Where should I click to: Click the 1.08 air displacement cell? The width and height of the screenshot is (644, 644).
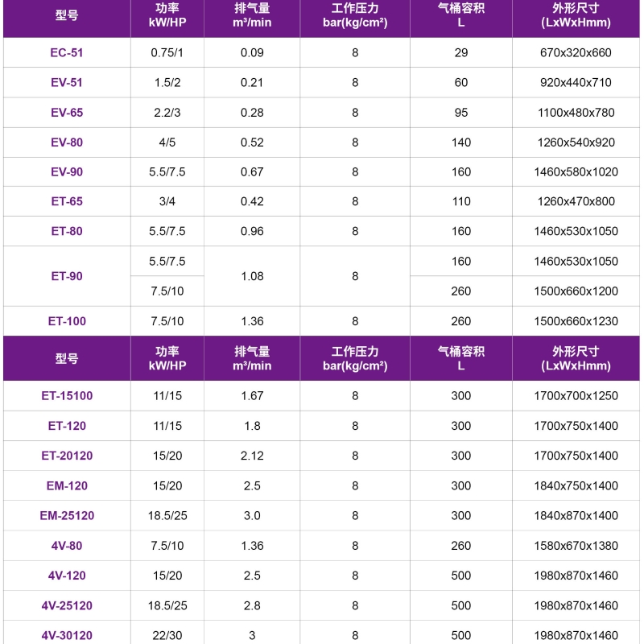(x=252, y=276)
